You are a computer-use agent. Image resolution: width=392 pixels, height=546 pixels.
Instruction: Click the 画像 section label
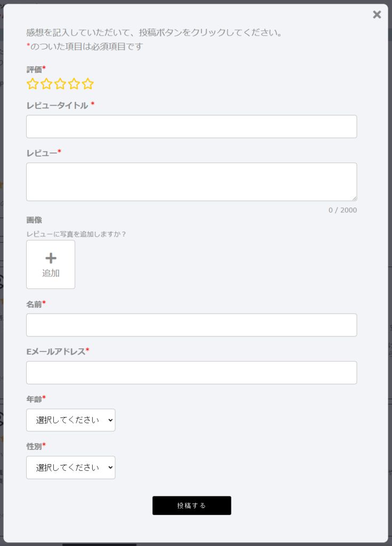34,220
